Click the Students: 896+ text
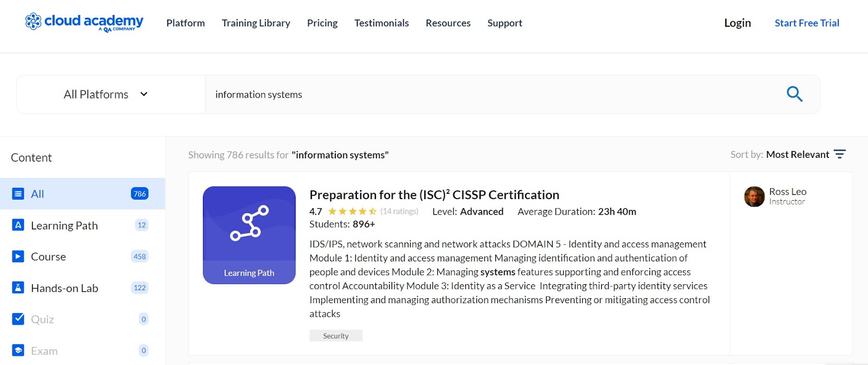868x365 pixels. tap(342, 224)
